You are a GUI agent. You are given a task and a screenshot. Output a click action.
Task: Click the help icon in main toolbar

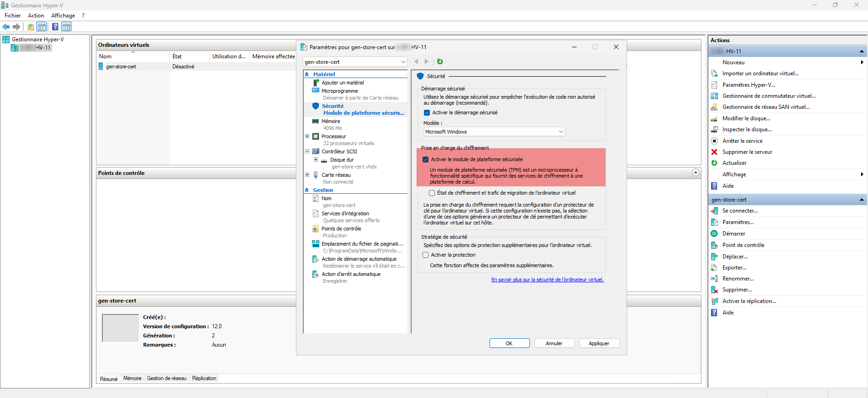(55, 27)
